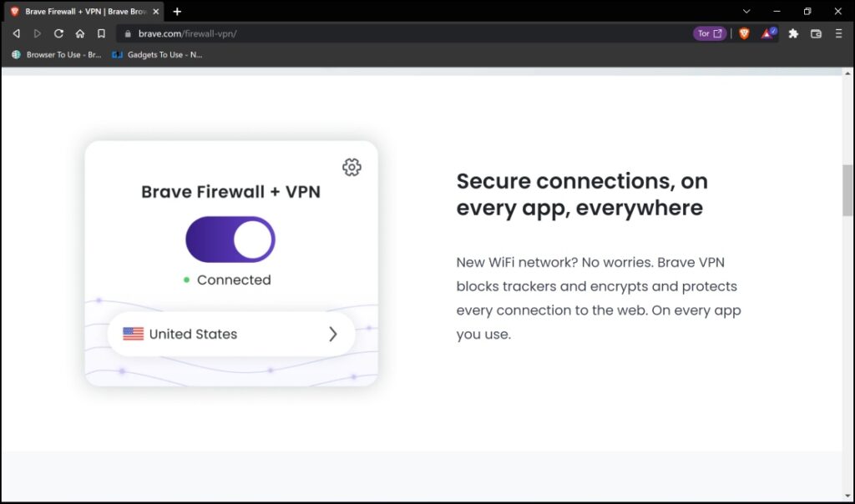Screen dimensions: 855x504
Task: Click the brave.com address bar
Action: 403,33
